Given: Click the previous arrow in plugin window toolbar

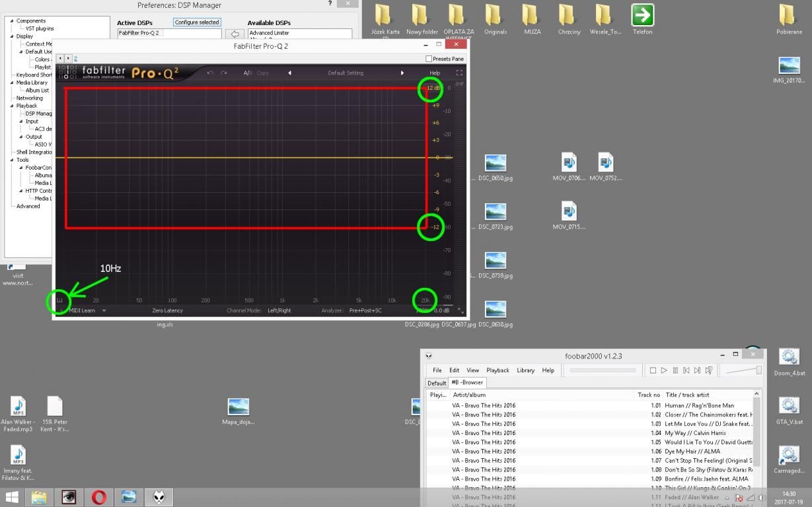Looking at the screenshot, I should tap(60, 59).
